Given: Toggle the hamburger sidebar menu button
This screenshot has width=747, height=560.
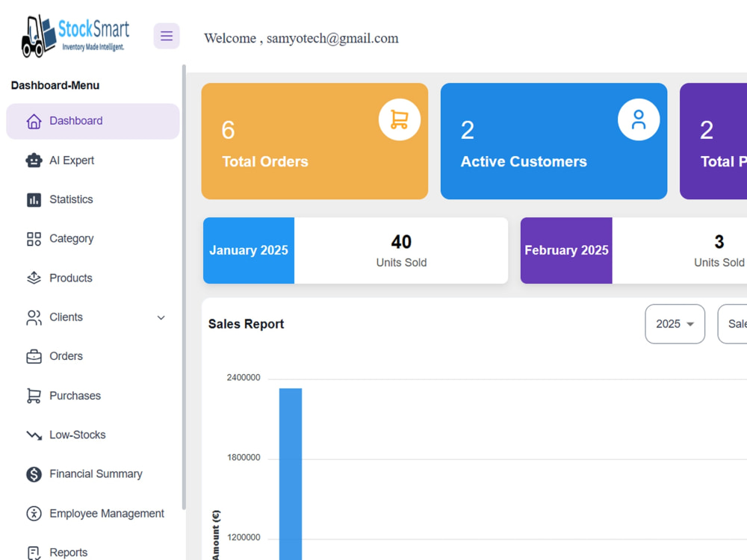Looking at the screenshot, I should pyautogui.click(x=167, y=36).
